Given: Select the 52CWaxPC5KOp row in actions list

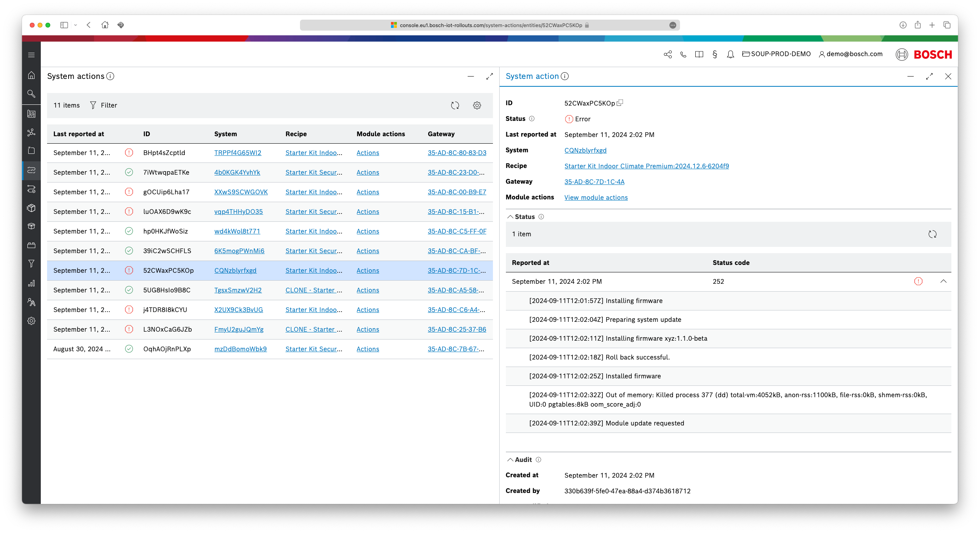Looking at the screenshot, I should tap(169, 270).
